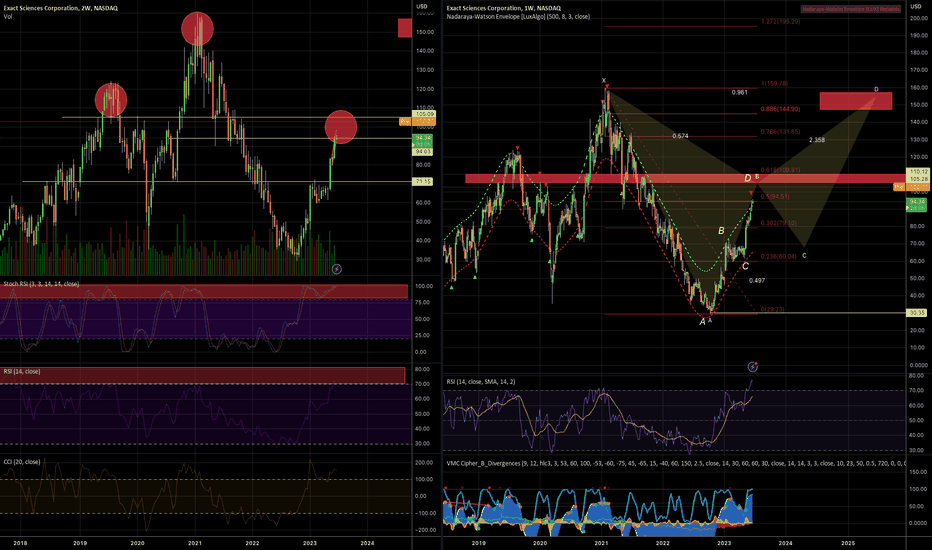932x550 pixels.
Task: Click the 0.886(144.90) Fibonacci level label
Action: coord(780,109)
